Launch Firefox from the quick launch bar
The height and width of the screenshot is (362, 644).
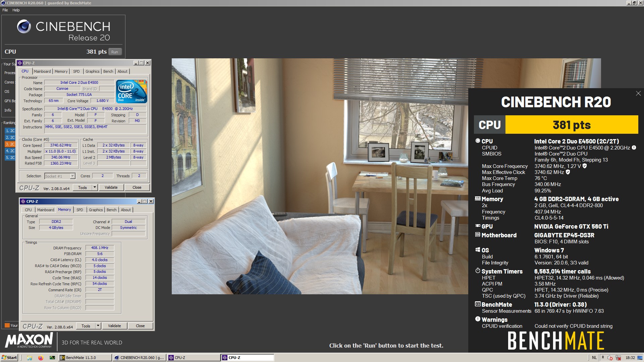(x=41, y=358)
